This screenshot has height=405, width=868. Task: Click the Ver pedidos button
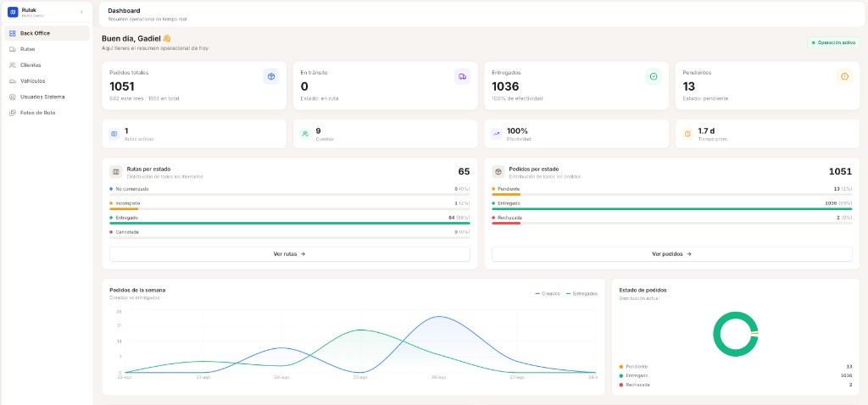pos(672,254)
